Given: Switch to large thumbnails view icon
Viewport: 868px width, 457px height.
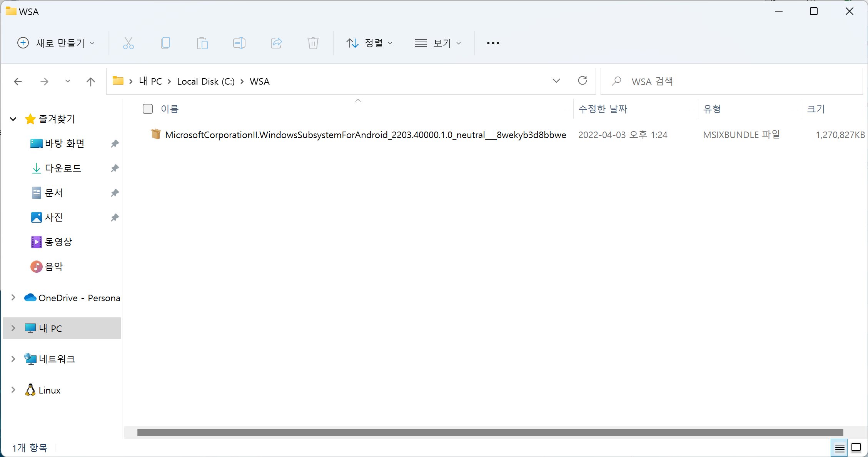Looking at the screenshot, I should (856, 448).
